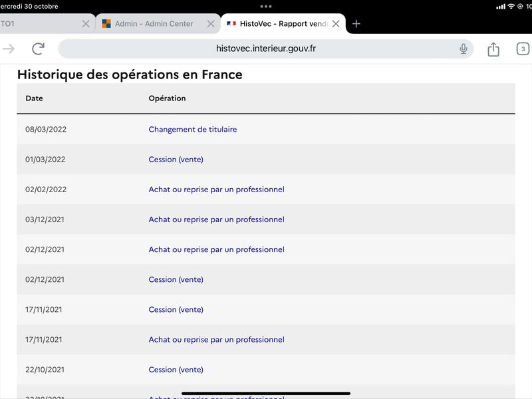Screen dimensions: 532x399
Task: Tap the HistoVec tab French flag favicon
Action: pos(231,23)
